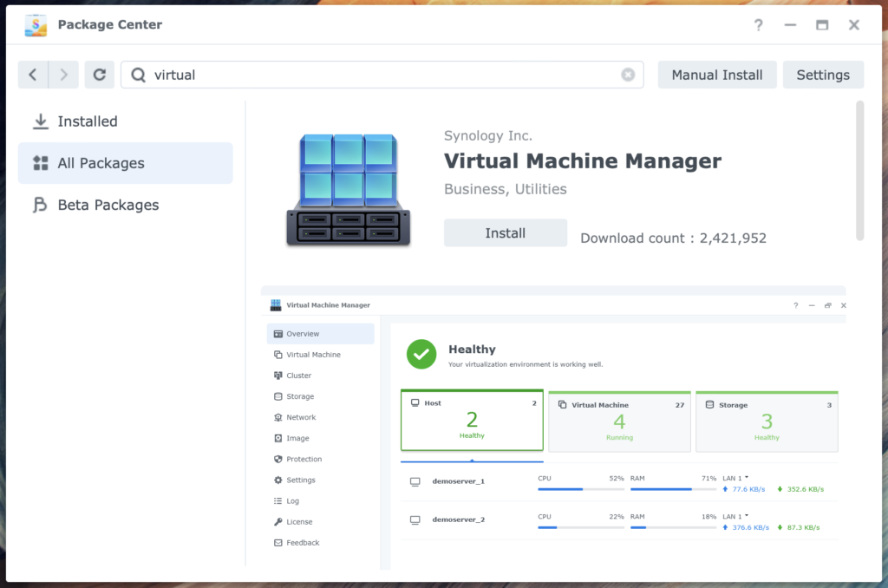The height and width of the screenshot is (588, 888).
Task: Install Virtual Machine Manager
Action: pos(505,232)
